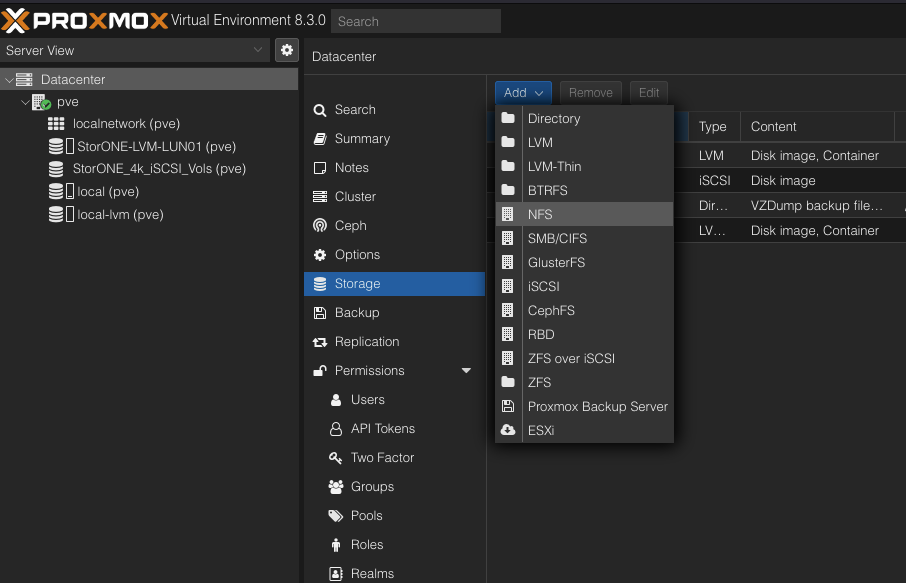
Task: Click the Permissions unlock icon
Action: coord(320,371)
